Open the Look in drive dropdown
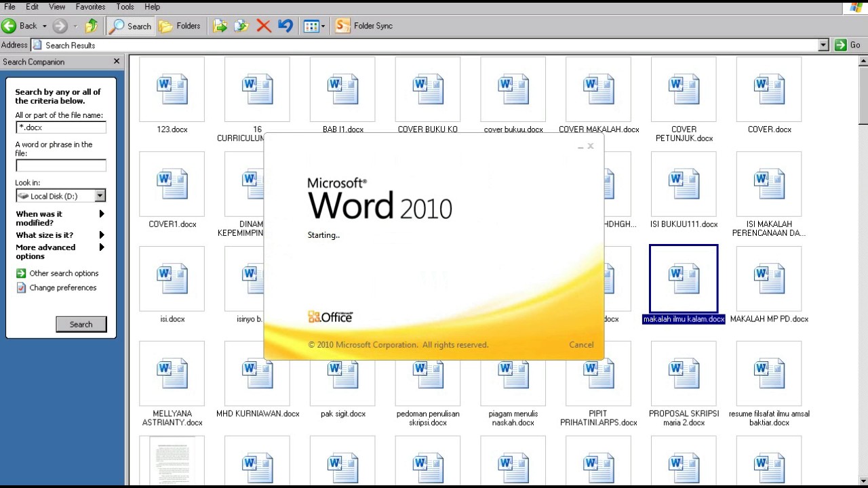 100,196
